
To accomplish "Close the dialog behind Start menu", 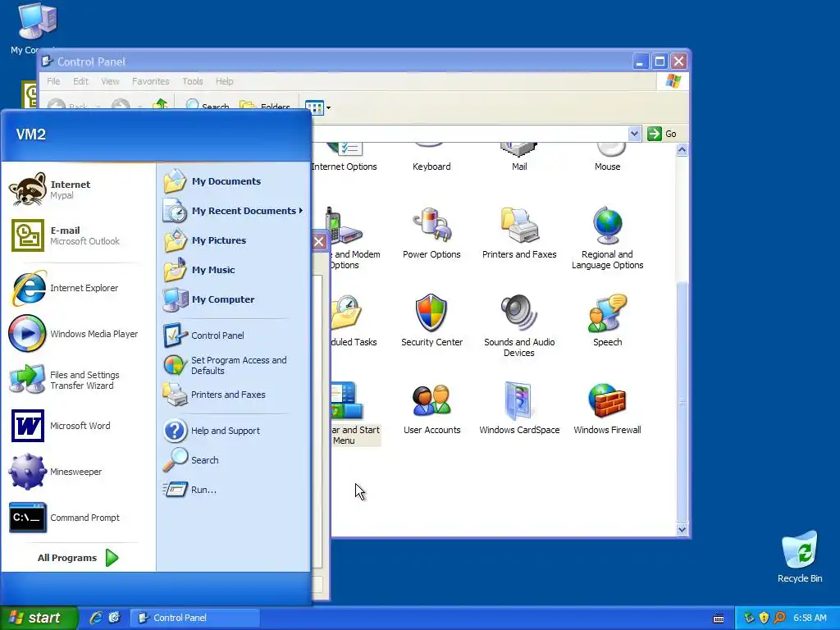I will (x=319, y=241).
